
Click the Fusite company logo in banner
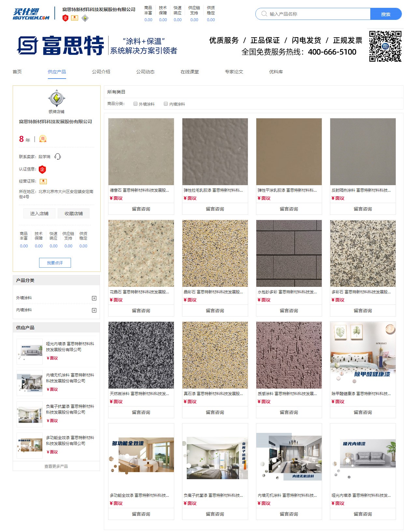pyautogui.click(x=61, y=46)
